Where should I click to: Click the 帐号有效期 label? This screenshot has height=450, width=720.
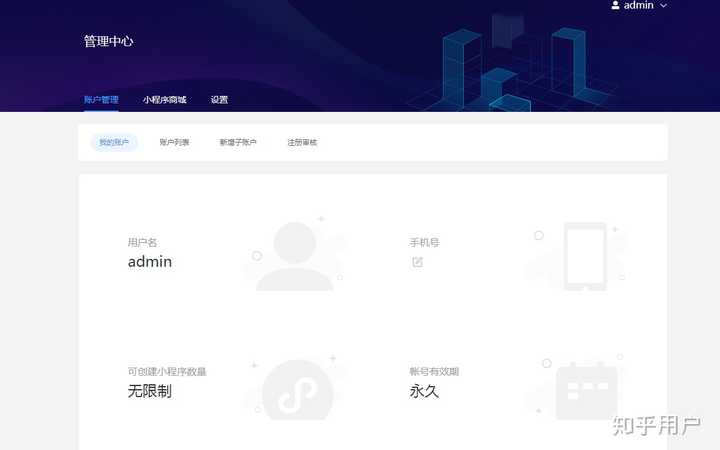(434, 371)
